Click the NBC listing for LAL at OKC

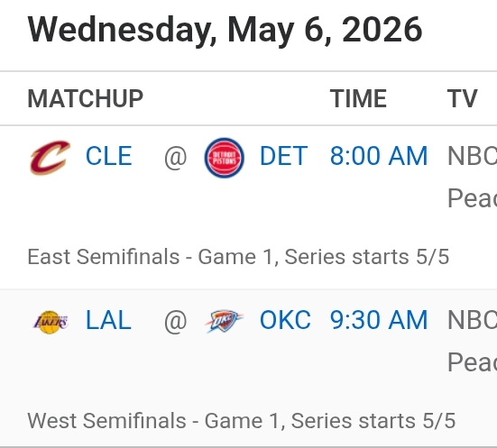point(472,320)
